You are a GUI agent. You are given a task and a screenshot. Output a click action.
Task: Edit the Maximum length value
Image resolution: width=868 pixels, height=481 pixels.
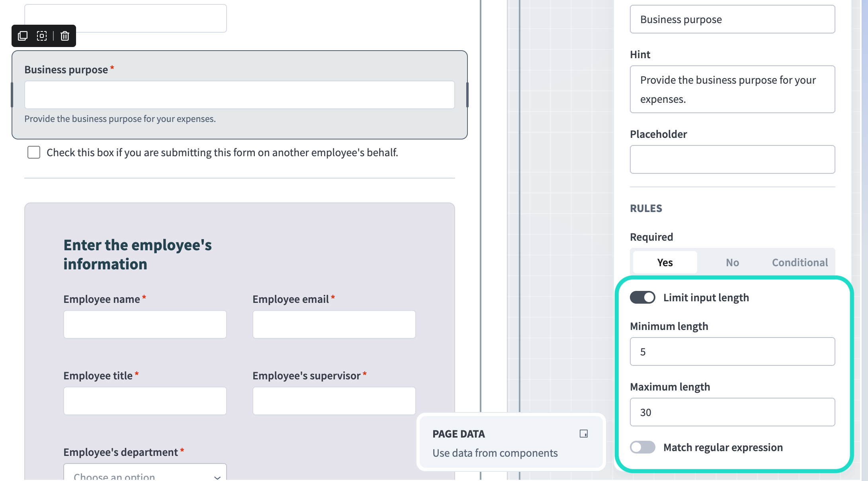(732, 412)
